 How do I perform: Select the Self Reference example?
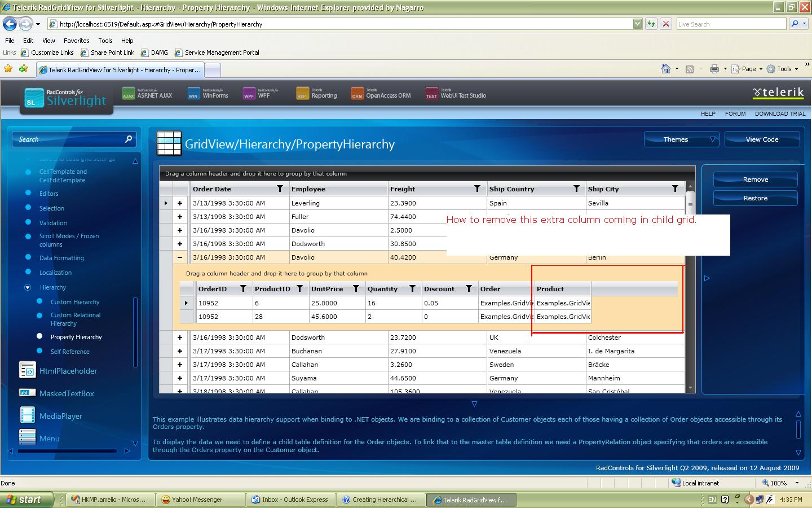[x=70, y=352]
